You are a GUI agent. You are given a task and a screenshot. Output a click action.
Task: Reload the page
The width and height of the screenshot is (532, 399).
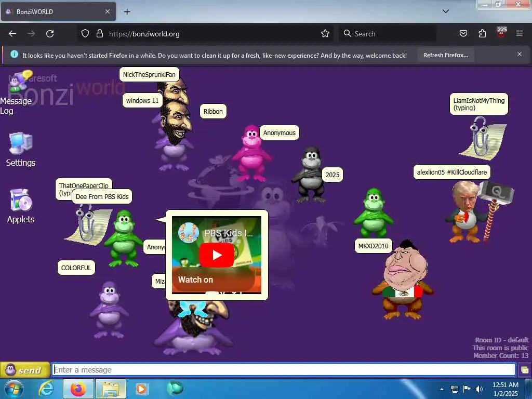(50, 34)
